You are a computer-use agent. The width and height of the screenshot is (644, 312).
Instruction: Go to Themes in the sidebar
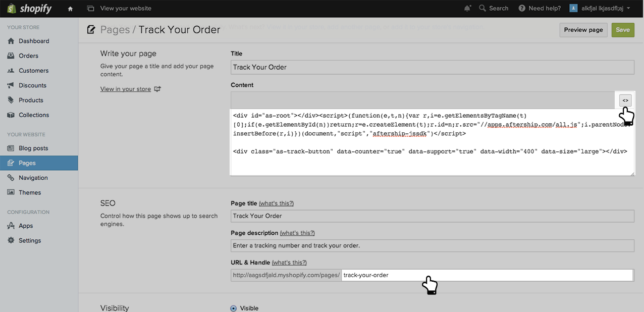30,192
